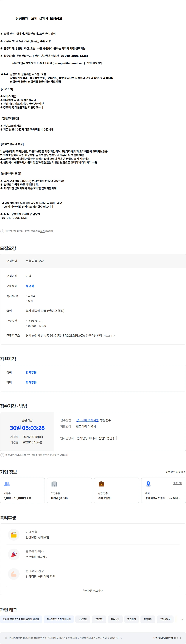This screenshot has height=644, width=186.
Task: Expand the related tags list chevron
Action: click(182, 620)
